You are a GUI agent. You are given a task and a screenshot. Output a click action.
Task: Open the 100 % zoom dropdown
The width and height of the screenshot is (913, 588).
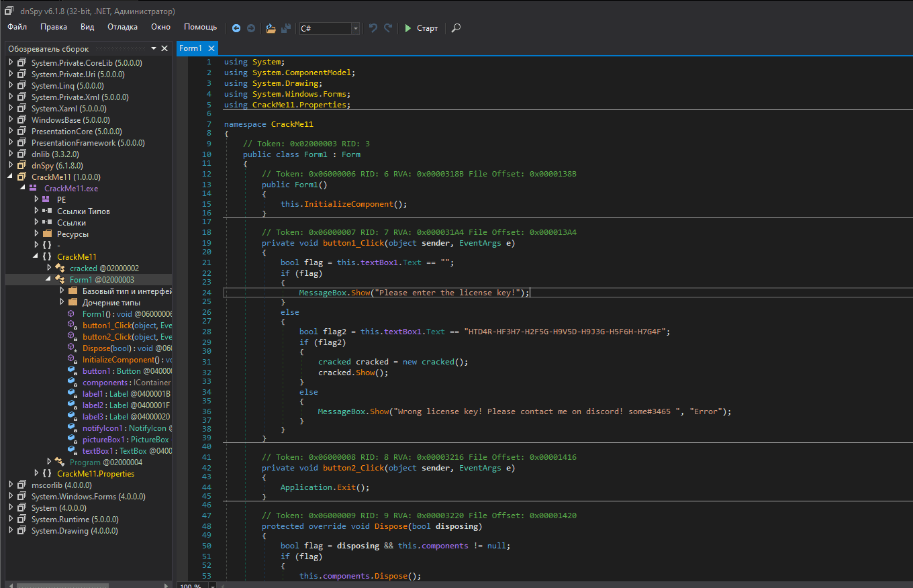click(213, 585)
